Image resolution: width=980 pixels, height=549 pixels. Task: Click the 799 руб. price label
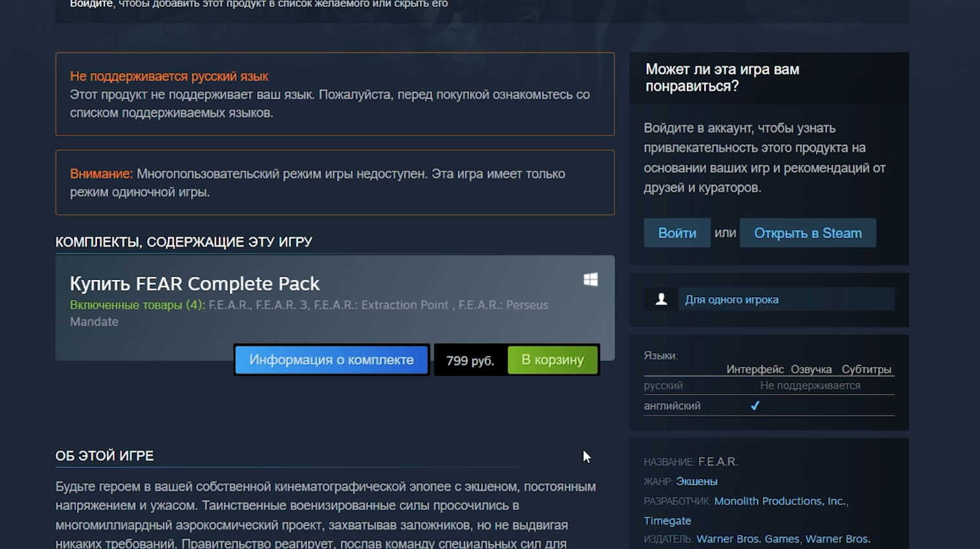tap(470, 360)
